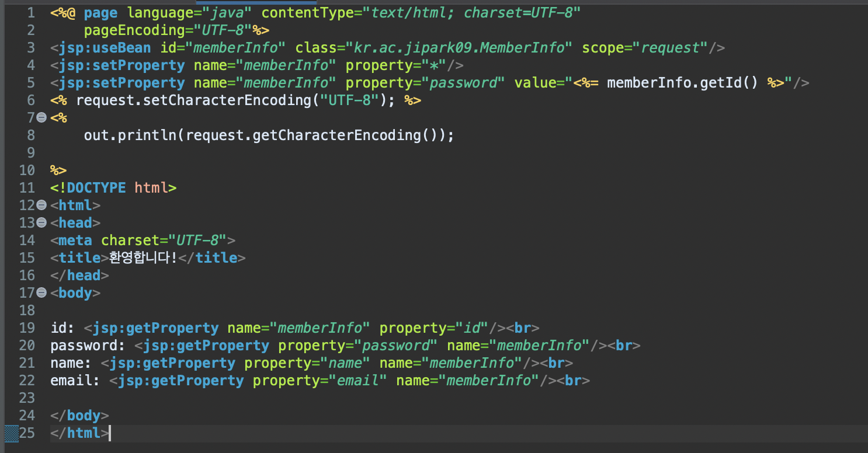Fold the head section at line 13
The width and height of the screenshot is (868, 453).
(41, 222)
